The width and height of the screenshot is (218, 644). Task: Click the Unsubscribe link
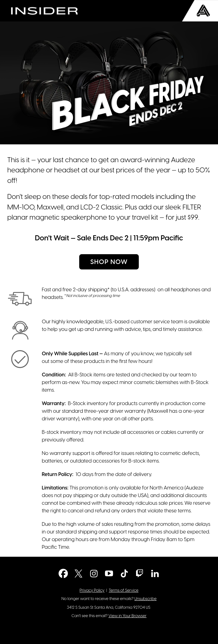[x=145, y=599]
